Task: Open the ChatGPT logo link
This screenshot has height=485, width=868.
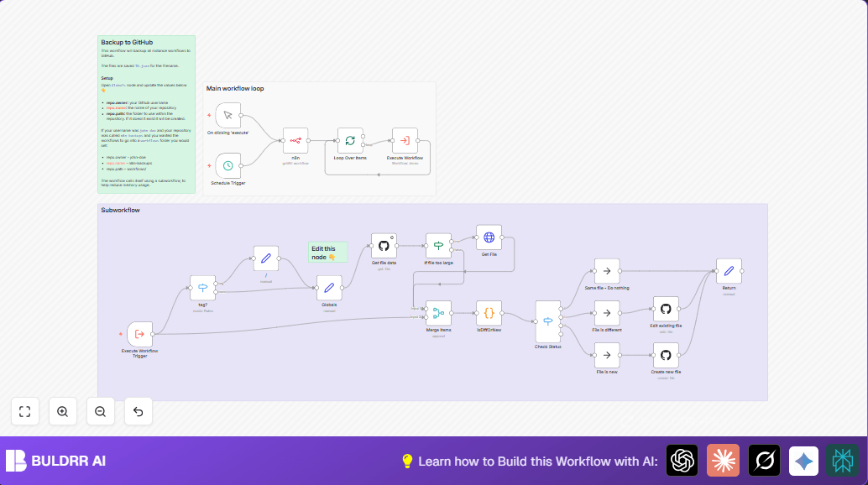Action: point(682,460)
